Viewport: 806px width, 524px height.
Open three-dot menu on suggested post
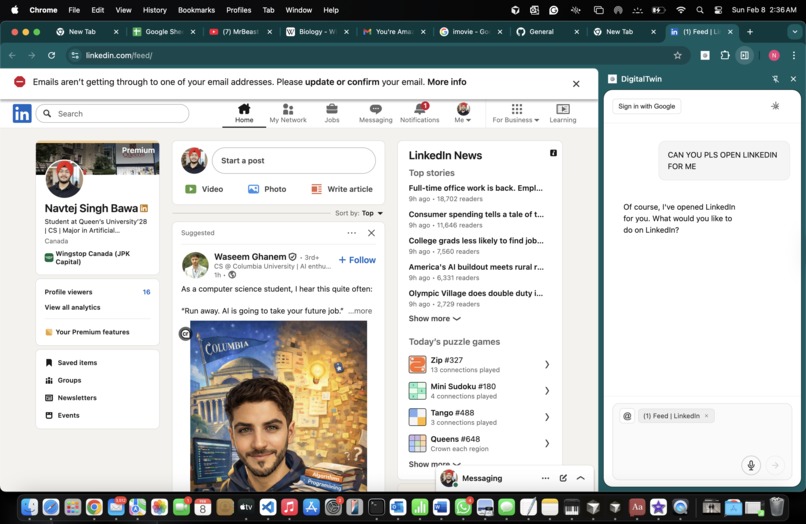click(x=352, y=233)
